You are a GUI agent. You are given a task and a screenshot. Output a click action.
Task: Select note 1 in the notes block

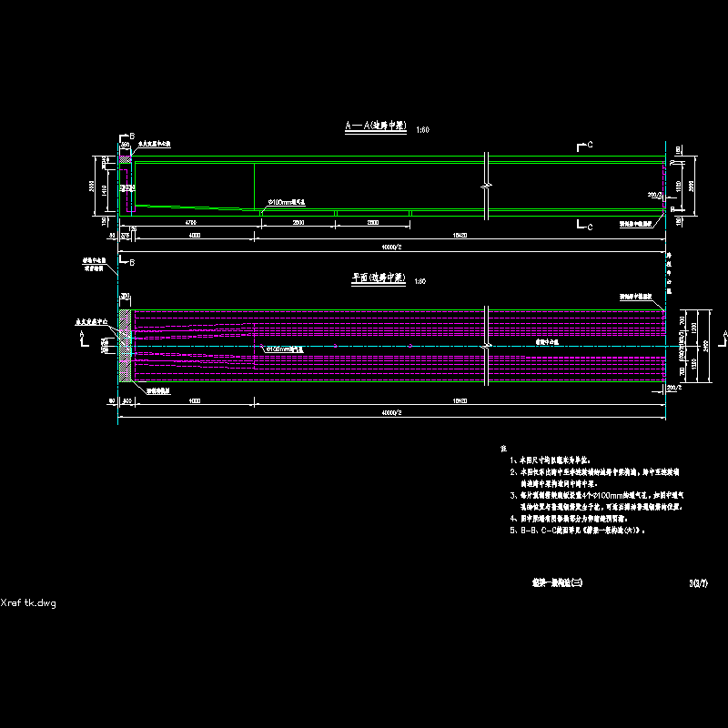pyautogui.click(x=551, y=460)
